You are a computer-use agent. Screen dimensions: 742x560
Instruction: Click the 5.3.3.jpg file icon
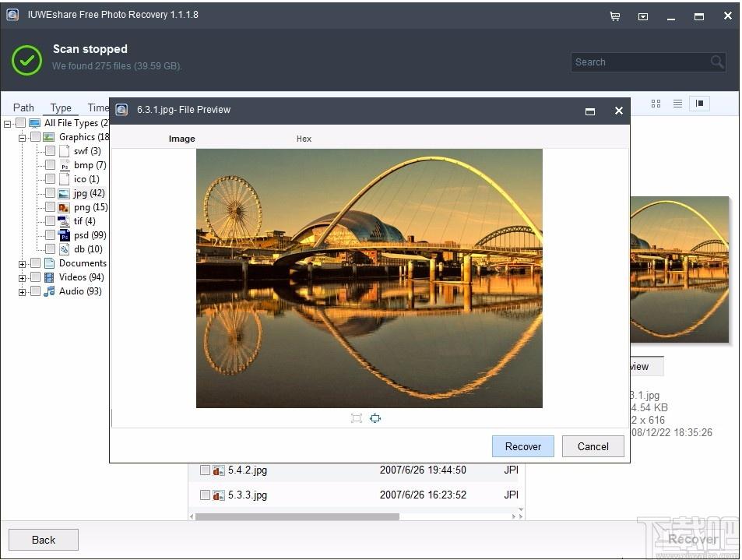click(218, 495)
